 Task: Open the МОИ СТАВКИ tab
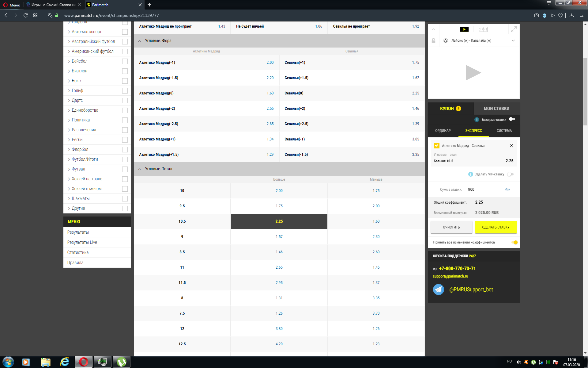pyautogui.click(x=496, y=109)
